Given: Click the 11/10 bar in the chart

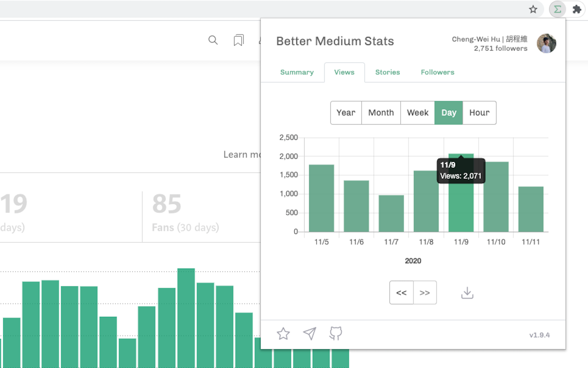Looking at the screenshot, I should [496, 197].
